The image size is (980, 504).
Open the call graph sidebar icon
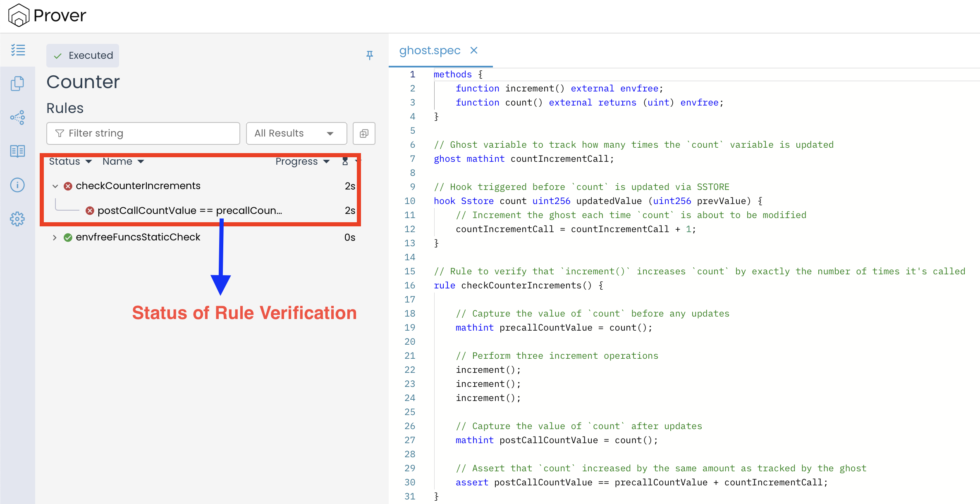(x=17, y=118)
